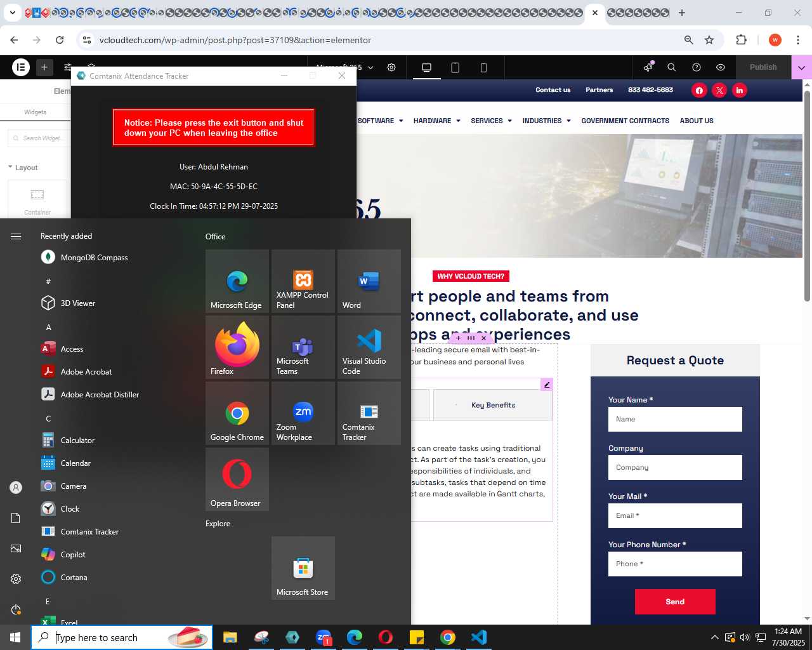Click the Contact us link
Image resolution: width=812 pixels, height=650 pixels.
(x=553, y=90)
